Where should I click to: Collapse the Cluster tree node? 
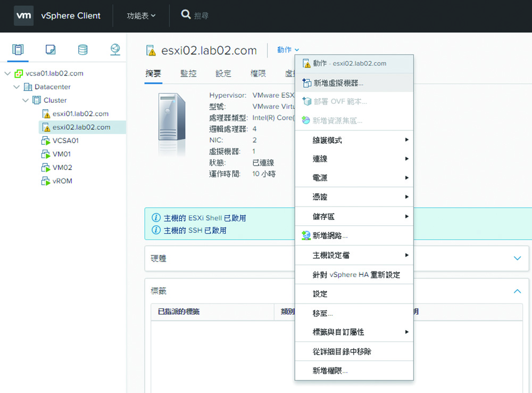coord(26,100)
